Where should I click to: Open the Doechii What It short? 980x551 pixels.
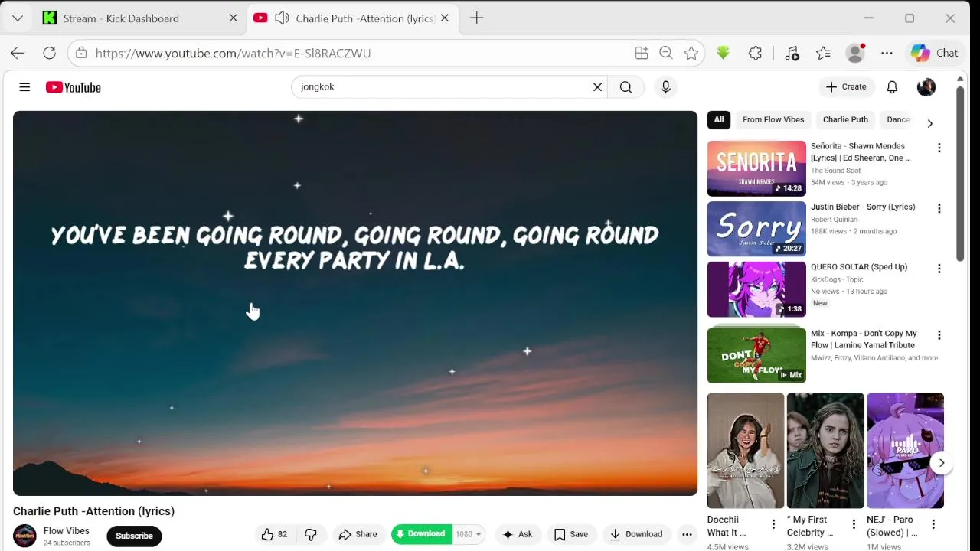[746, 451]
